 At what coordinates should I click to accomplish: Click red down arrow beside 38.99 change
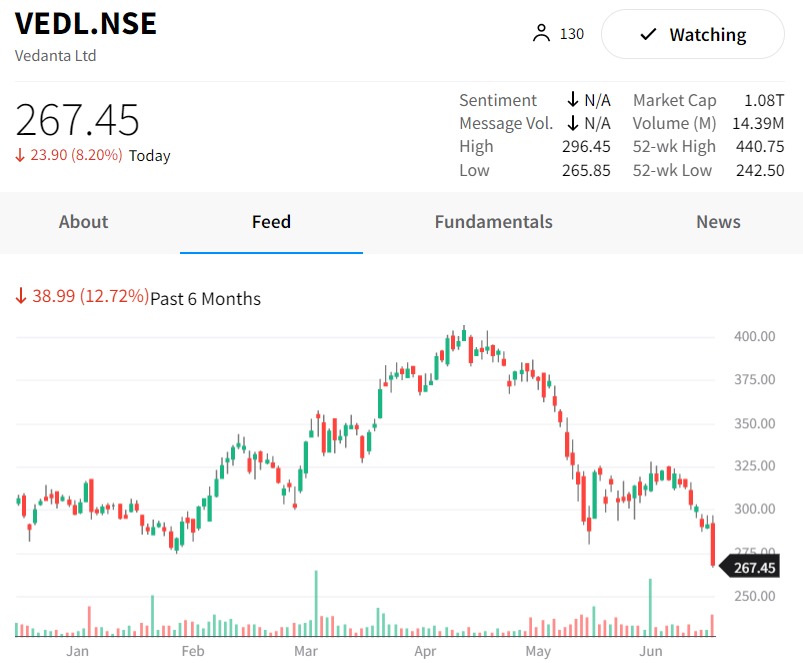coord(21,297)
